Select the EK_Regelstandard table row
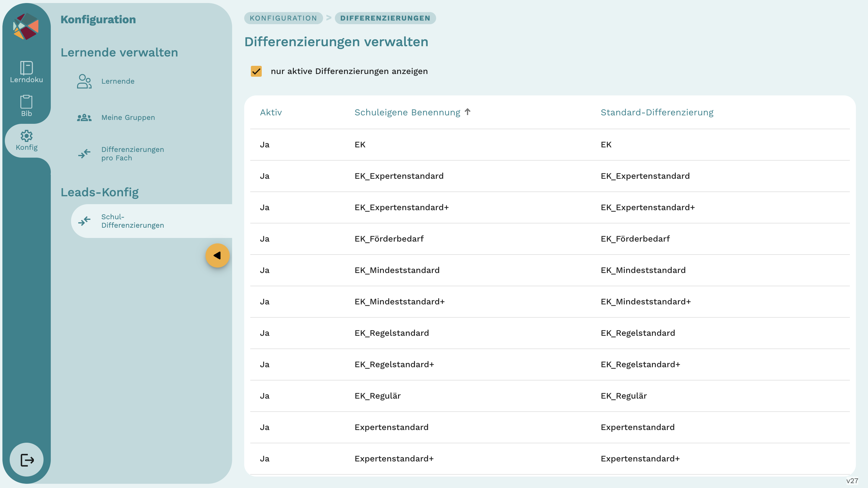Image resolution: width=868 pixels, height=488 pixels. click(392, 333)
